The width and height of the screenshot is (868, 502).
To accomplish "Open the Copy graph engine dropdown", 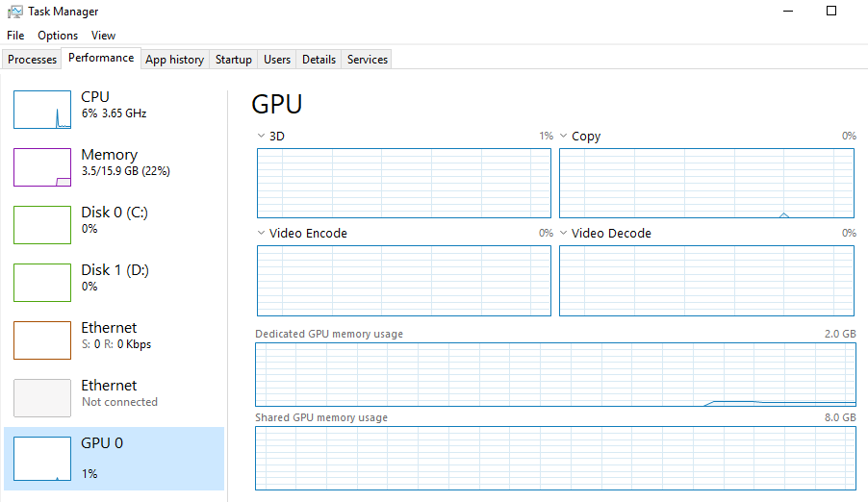I will tap(564, 137).
